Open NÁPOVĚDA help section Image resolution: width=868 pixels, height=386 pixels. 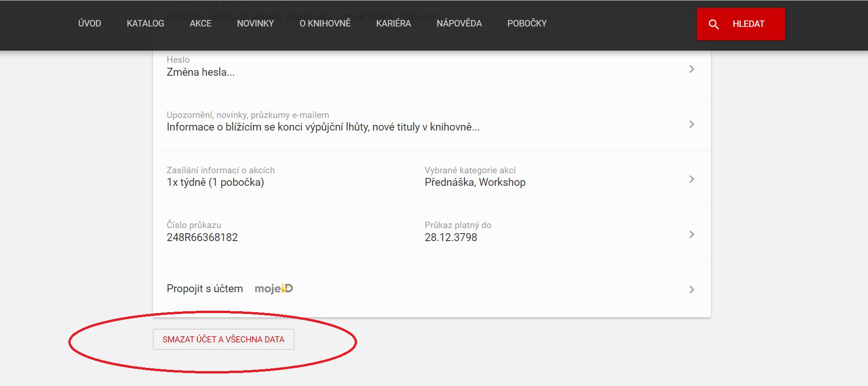coord(459,23)
